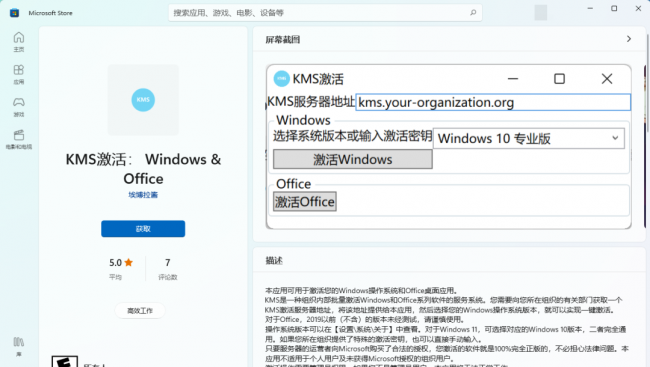This screenshot has height=367, width=650.
Task: Minimize the Microsoft Store window
Action: [x=590, y=8]
